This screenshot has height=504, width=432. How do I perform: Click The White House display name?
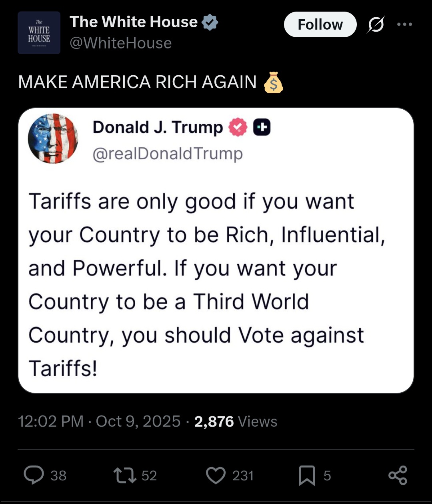click(134, 22)
